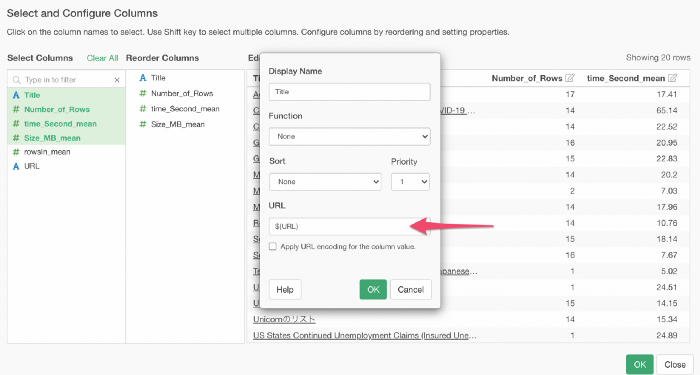700x375 pixels.
Task: Select the URL text column in list
Action: 66,166
